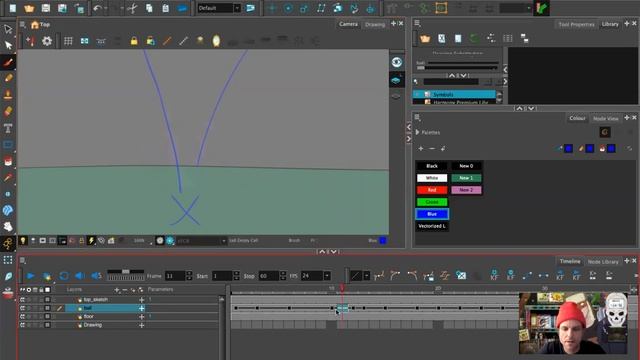Open the Node Library tab
The image size is (640, 360).
click(603, 262)
